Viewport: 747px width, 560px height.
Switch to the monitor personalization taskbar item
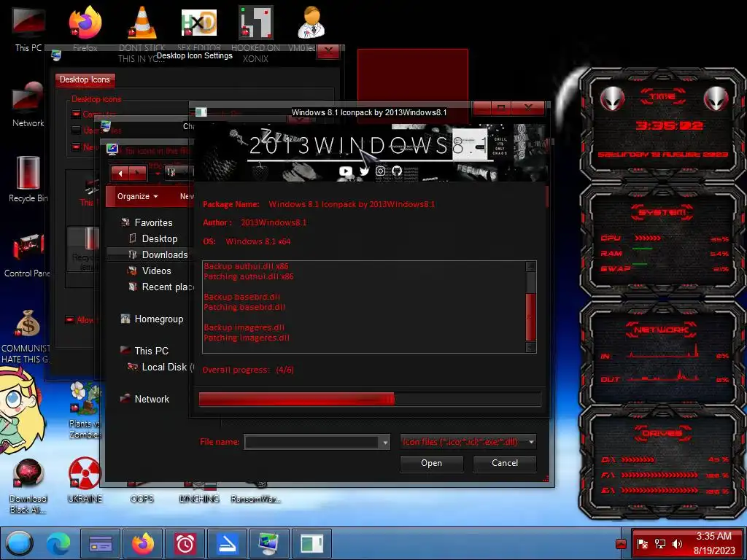[269, 543]
